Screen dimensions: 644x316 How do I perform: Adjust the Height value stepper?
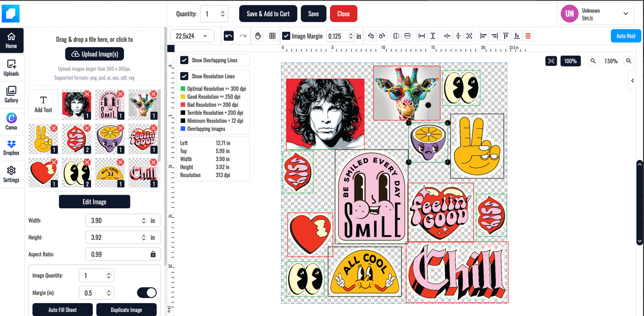click(143, 237)
